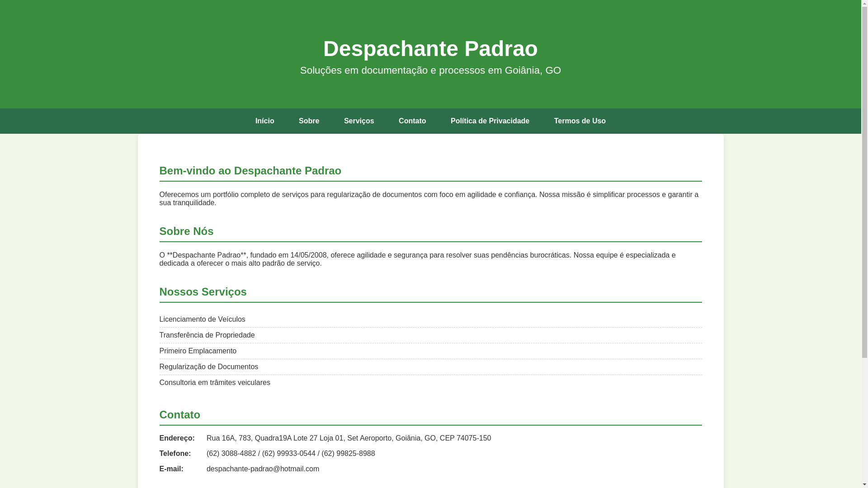The height and width of the screenshot is (488, 868).
Task: Click the Despachante Padrao page title
Action: point(430,48)
